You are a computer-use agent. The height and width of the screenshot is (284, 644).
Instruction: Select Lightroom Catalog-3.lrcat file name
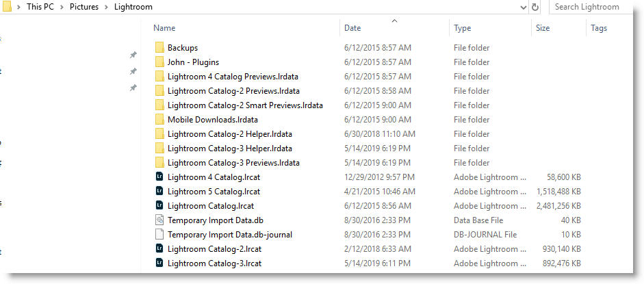pos(214,263)
